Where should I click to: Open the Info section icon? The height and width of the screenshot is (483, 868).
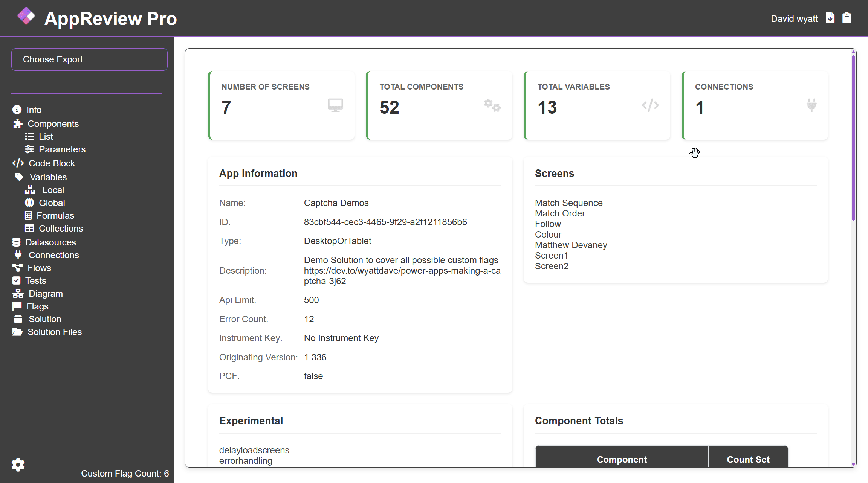click(17, 110)
